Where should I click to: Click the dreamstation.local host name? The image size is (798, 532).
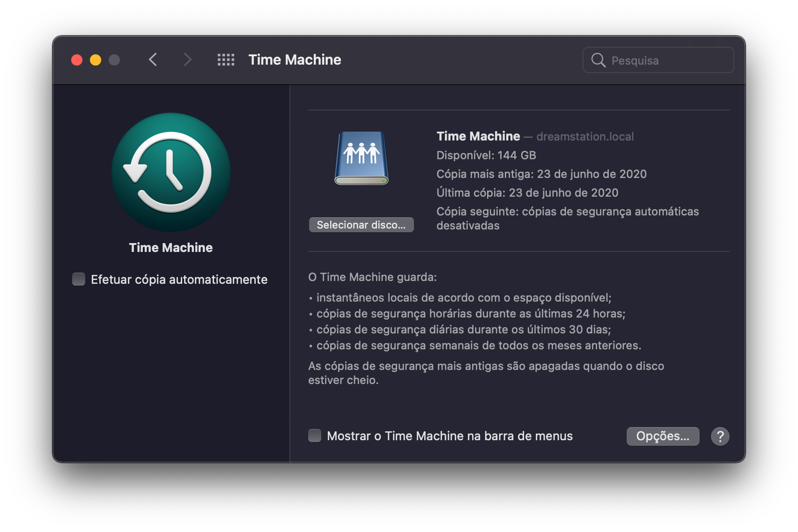point(585,136)
